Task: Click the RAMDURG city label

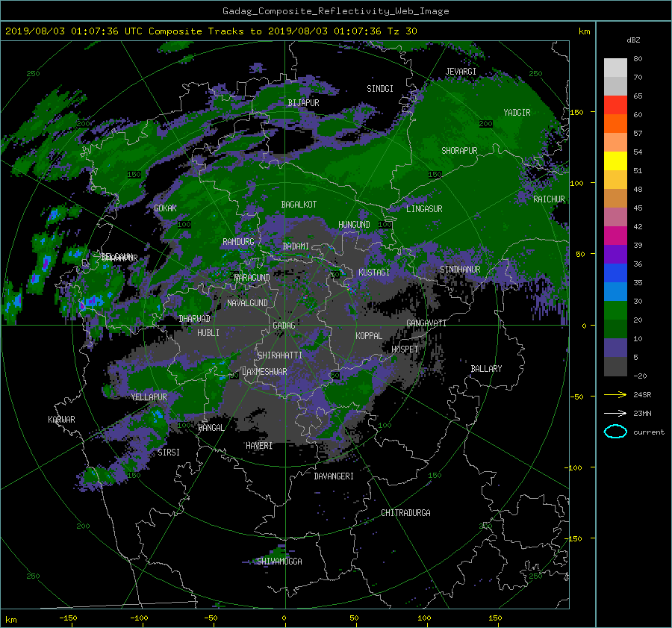Action: (238, 242)
